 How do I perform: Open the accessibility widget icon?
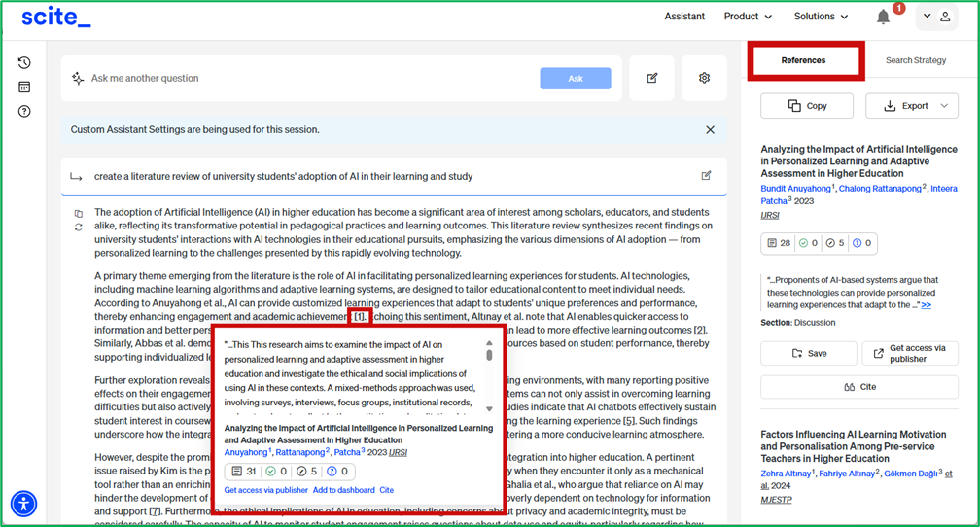23,504
